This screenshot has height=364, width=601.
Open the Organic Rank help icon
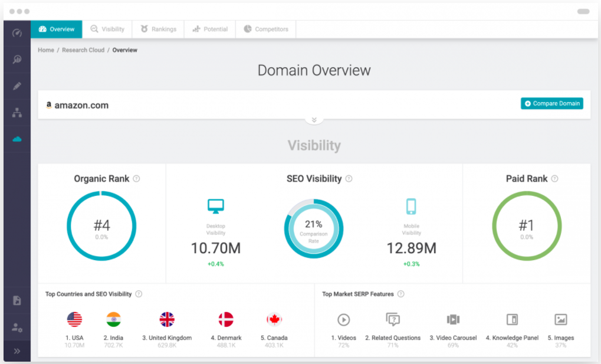[136, 179]
